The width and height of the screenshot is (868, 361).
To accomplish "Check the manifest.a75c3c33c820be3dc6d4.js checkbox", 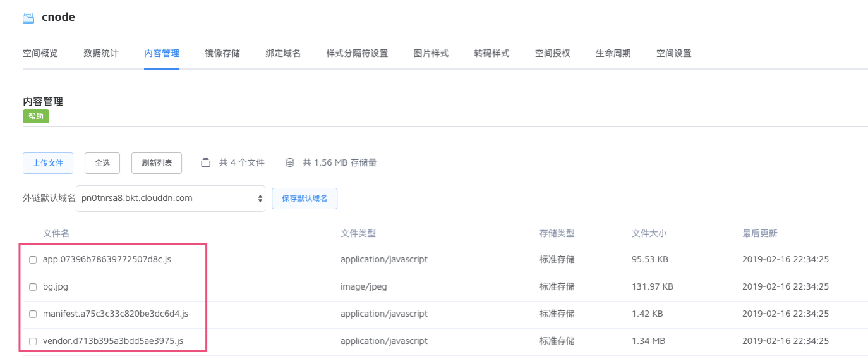I will (33, 314).
